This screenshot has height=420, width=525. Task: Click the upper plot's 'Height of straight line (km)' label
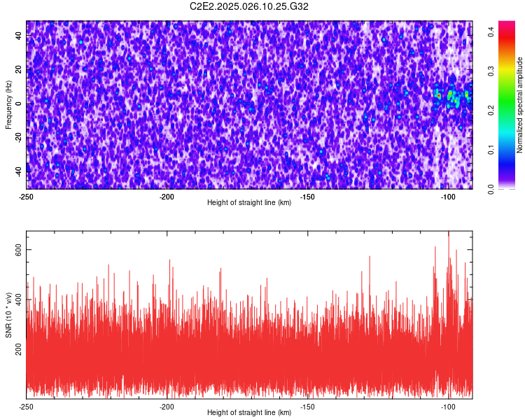tap(249, 202)
